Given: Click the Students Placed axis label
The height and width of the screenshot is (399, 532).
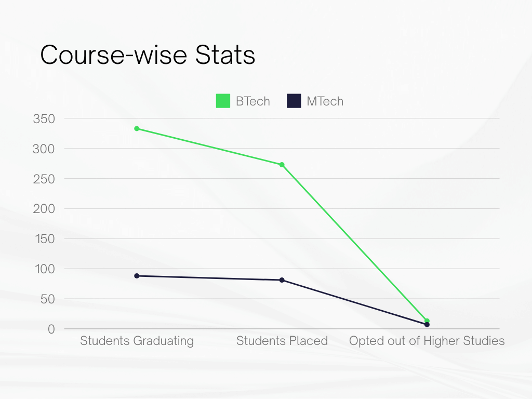Looking at the screenshot, I should coord(282,341).
